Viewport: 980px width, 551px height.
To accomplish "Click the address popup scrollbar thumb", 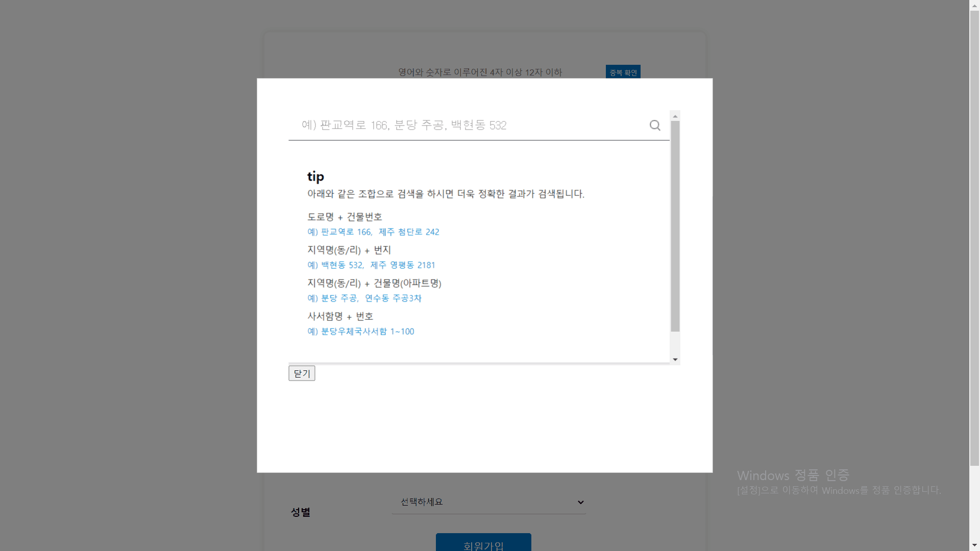I will [675, 227].
